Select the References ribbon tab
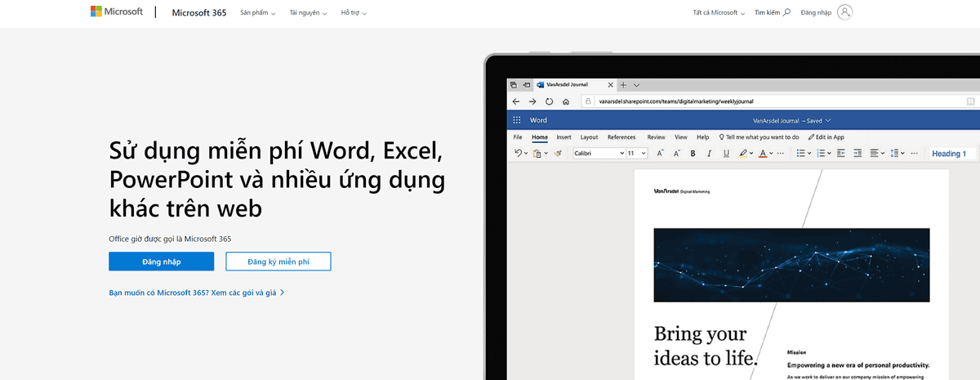The height and width of the screenshot is (380, 980). 621,137
